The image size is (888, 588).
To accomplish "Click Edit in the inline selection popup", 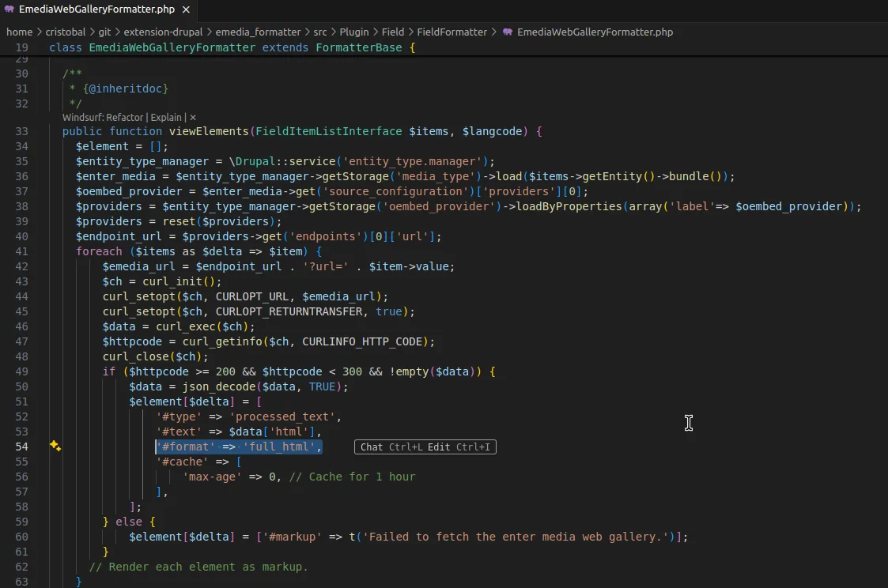I will click(439, 447).
